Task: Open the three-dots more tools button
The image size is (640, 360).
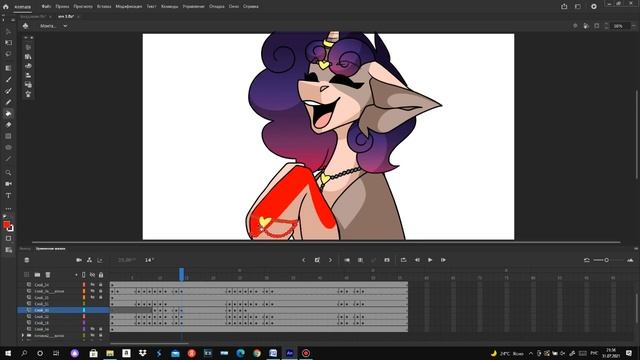Action: (x=8, y=209)
